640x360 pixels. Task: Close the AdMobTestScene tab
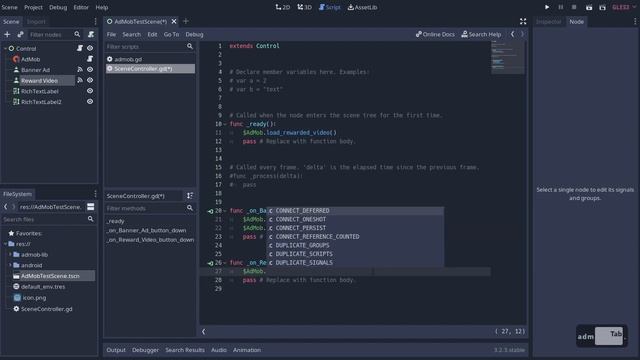174,21
